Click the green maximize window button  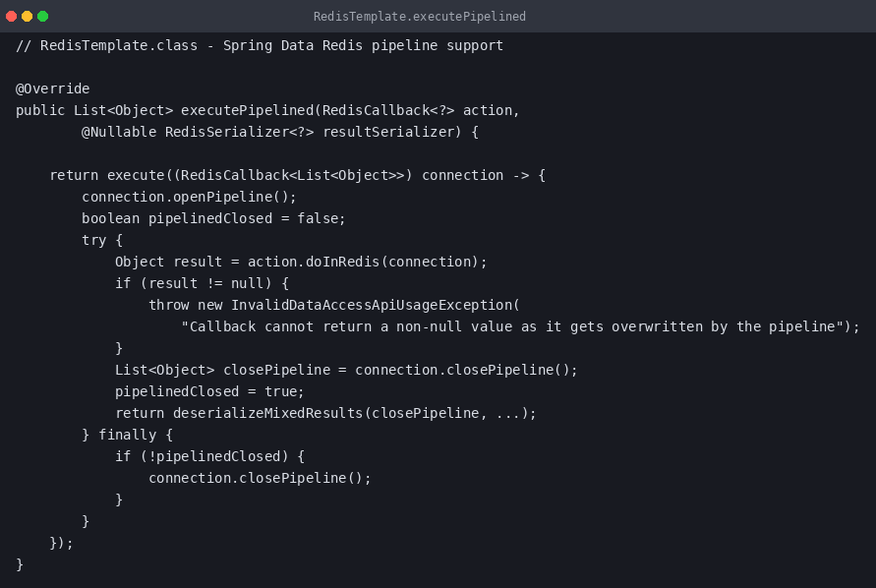tap(43, 16)
